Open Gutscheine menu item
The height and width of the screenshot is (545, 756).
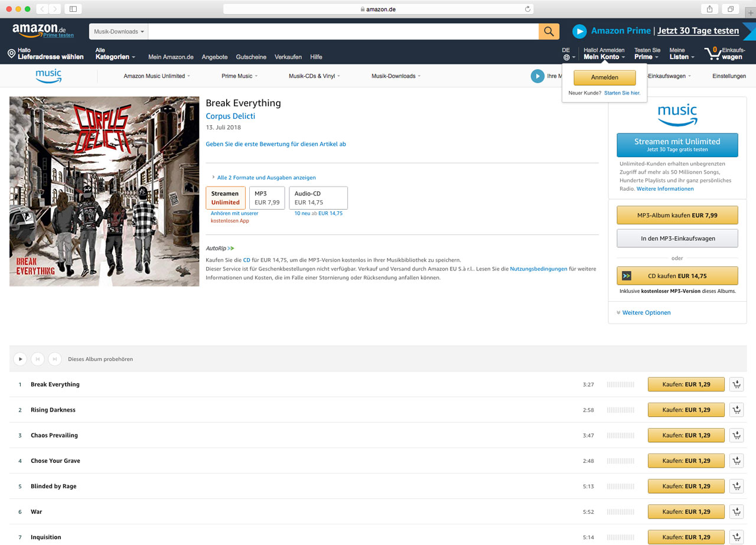pyautogui.click(x=251, y=57)
